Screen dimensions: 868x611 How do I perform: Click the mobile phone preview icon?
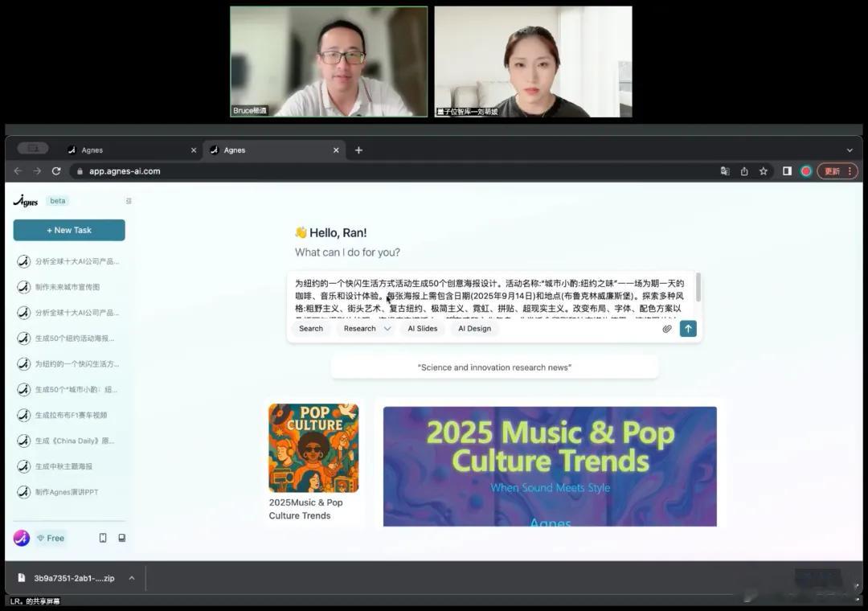coord(103,537)
